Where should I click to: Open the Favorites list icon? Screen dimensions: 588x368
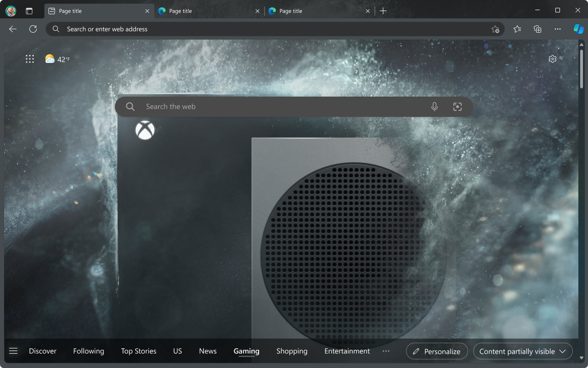pyautogui.click(x=517, y=29)
